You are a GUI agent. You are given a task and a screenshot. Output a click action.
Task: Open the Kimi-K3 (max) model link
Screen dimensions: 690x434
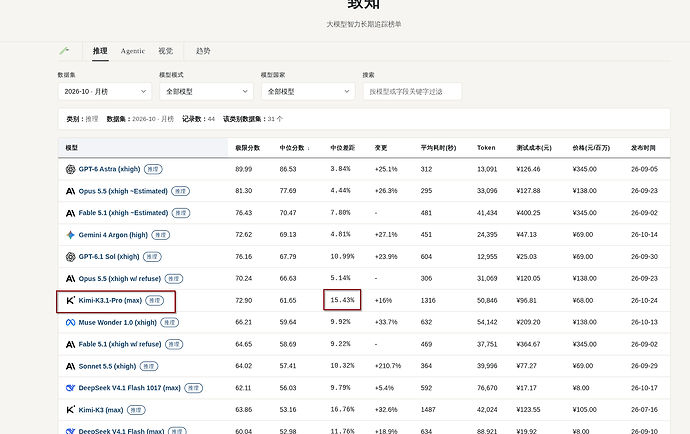click(101, 410)
